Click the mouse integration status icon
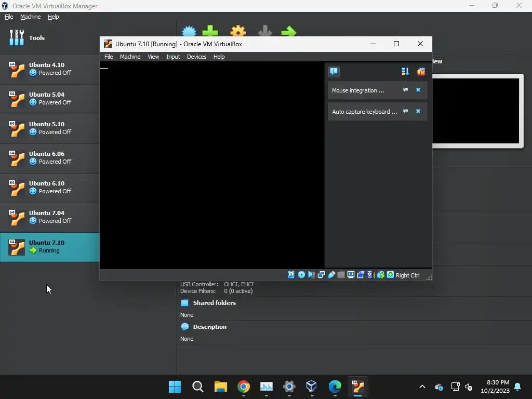Image resolution: width=532 pixels, height=399 pixels. [381, 275]
